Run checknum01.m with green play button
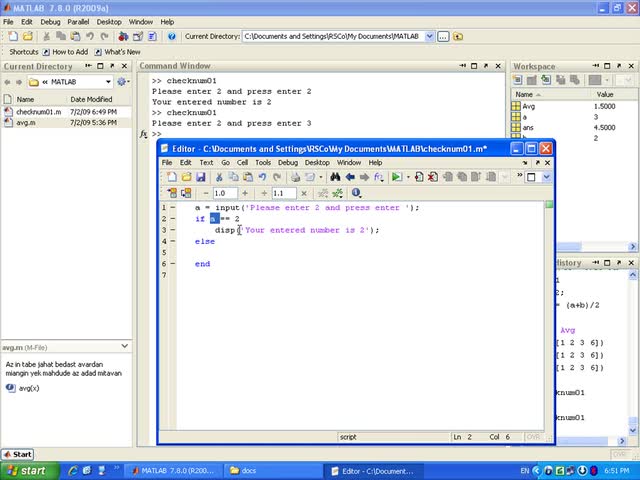 click(x=396, y=177)
